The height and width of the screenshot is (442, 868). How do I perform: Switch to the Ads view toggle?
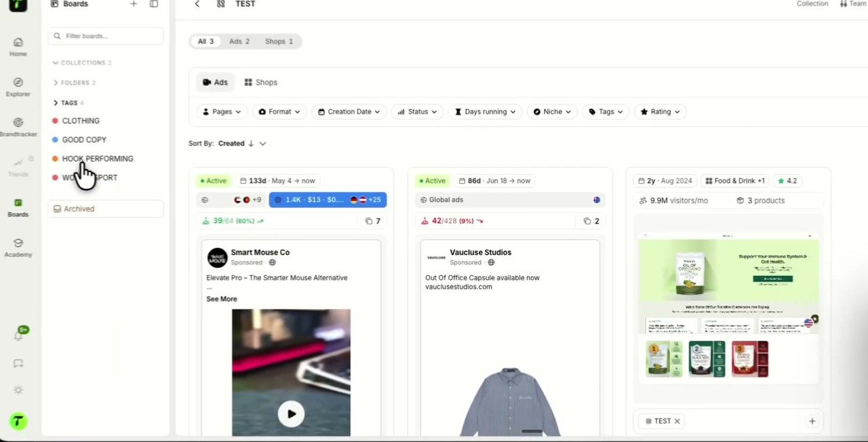[x=215, y=83]
